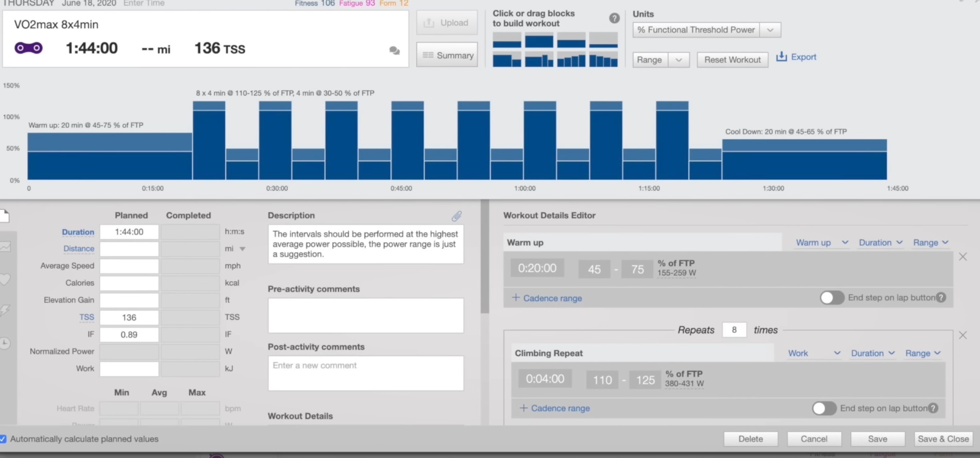
Task: Add the ramp-up block from the builder palette
Action: coord(571,60)
